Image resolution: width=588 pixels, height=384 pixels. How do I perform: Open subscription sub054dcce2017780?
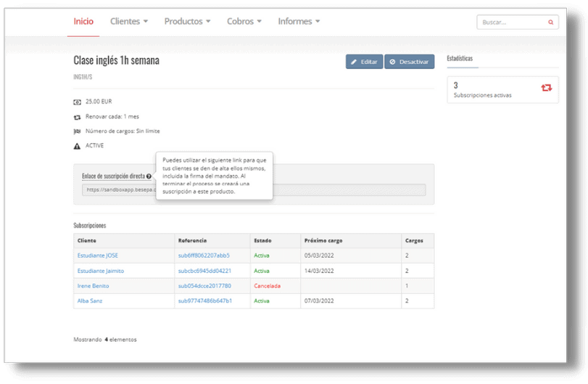click(x=204, y=286)
